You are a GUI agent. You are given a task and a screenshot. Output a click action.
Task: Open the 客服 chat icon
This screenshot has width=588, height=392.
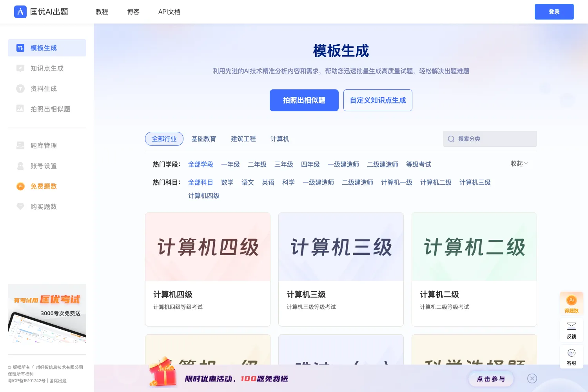point(572,353)
